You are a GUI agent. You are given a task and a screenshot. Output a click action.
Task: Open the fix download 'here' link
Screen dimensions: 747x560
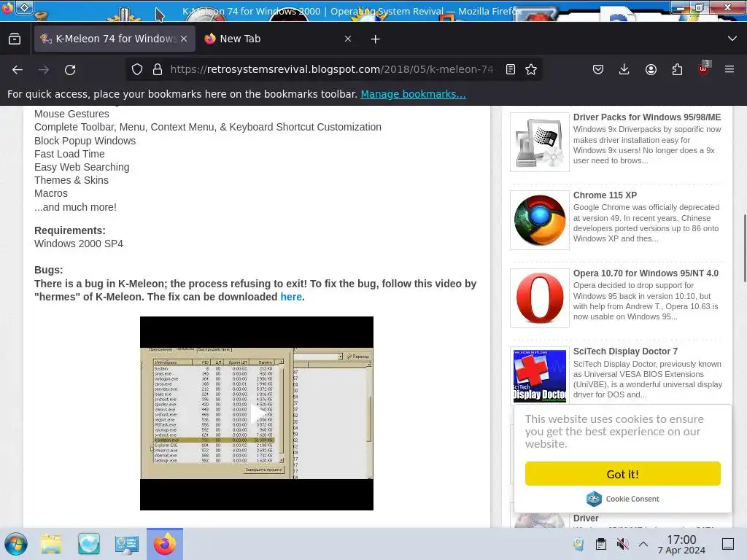[x=291, y=297]
